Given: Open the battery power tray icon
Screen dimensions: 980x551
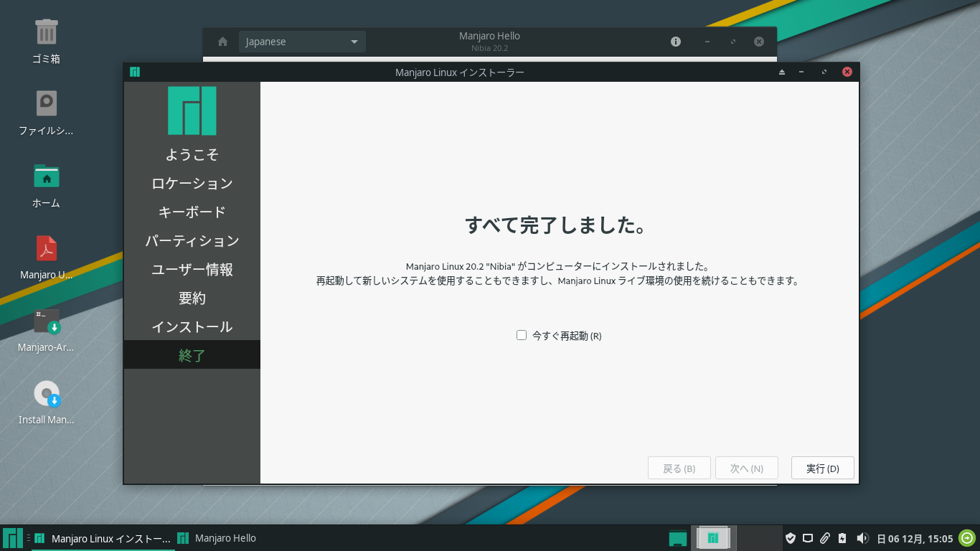Looking at the screenshot, I should (x=842, y=538).
